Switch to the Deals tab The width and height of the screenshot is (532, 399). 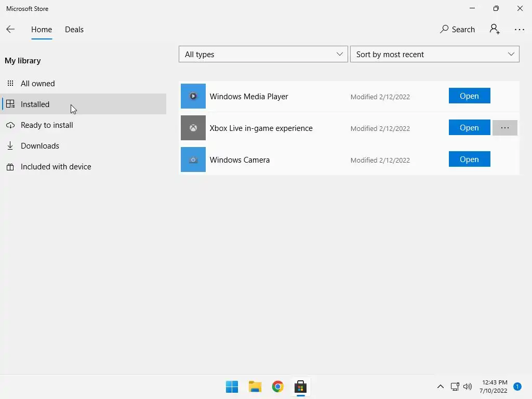(x=74, y=30)
